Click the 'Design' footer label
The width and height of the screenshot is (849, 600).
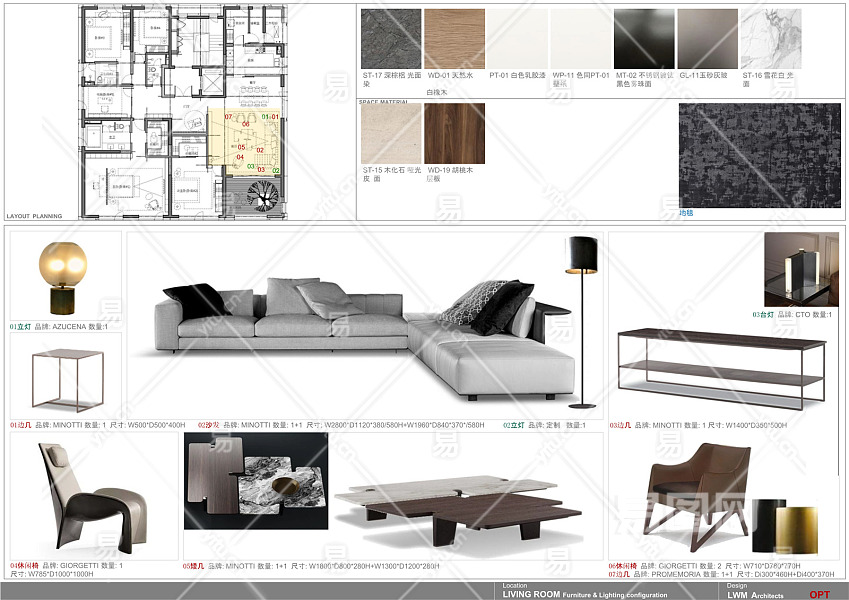(x=737, y=585)
